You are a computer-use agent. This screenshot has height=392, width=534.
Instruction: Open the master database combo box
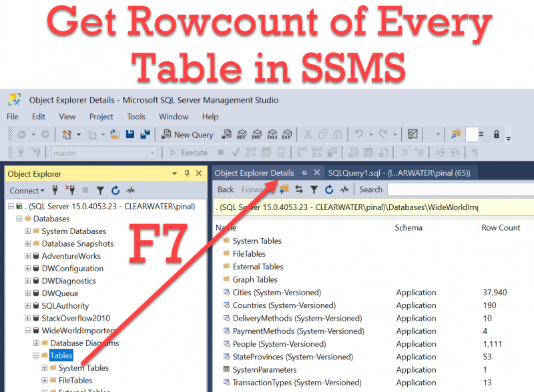[104, 153]
